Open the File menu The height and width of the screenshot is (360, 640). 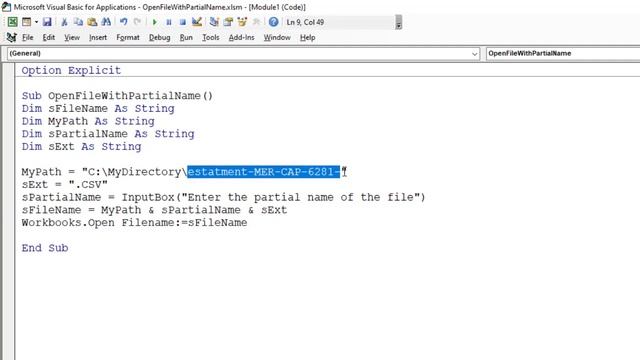(27, 38)
